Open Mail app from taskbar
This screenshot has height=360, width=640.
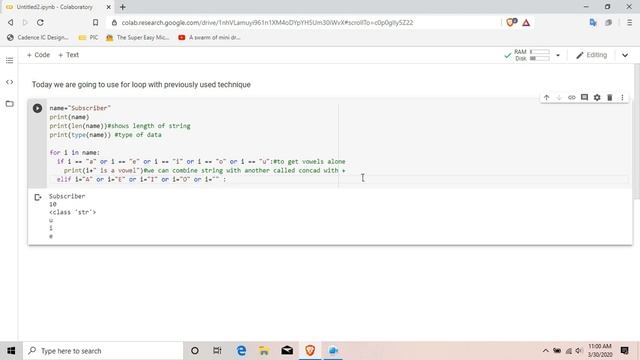(287, 351)
